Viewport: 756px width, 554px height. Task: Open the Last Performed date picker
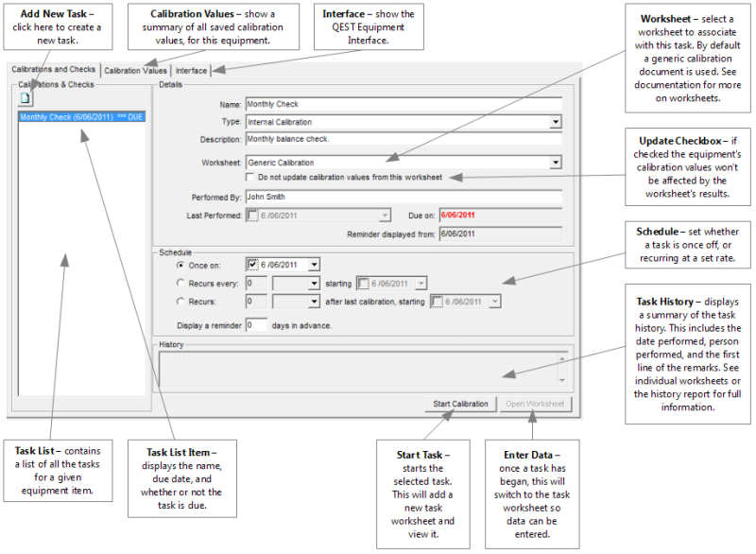point(387,215)
